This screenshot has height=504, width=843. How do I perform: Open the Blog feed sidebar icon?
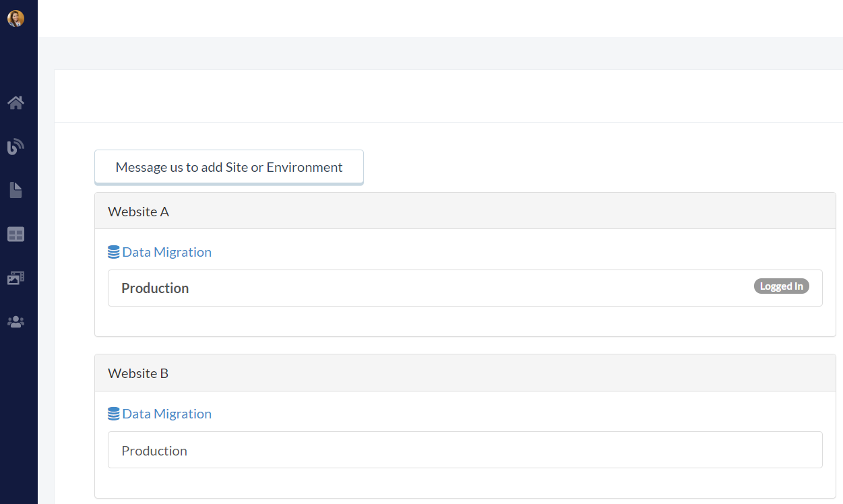pyautogui.click(x=15, y=146)
